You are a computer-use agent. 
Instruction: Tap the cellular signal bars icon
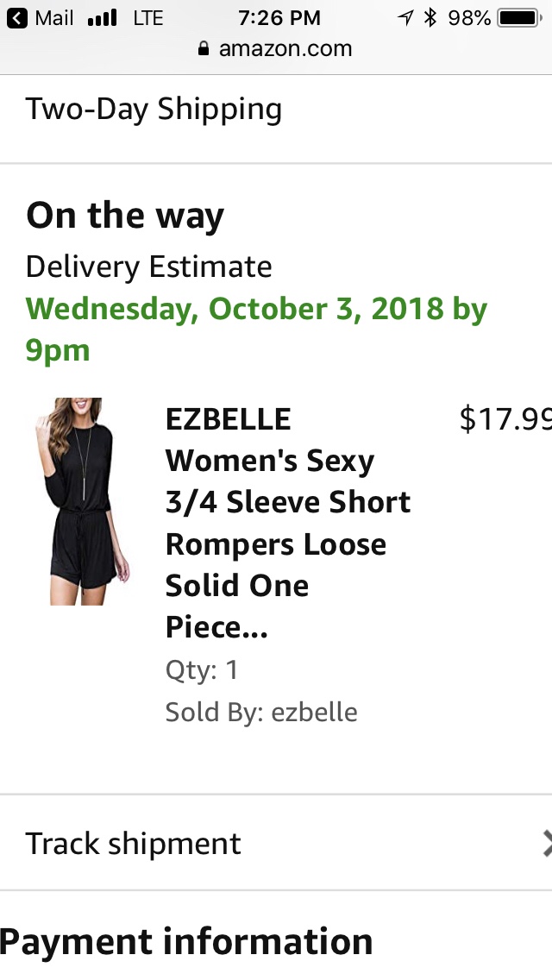(102, 18)
